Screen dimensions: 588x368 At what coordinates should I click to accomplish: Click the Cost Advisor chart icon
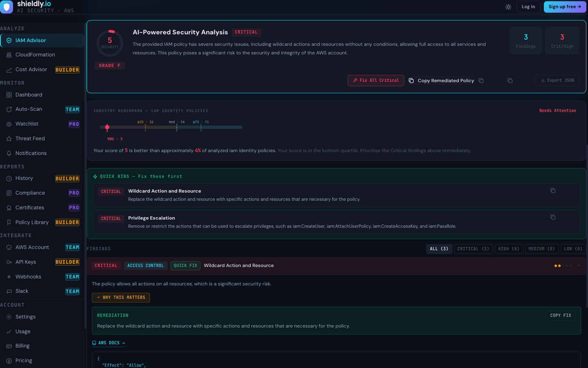[9, 70]
